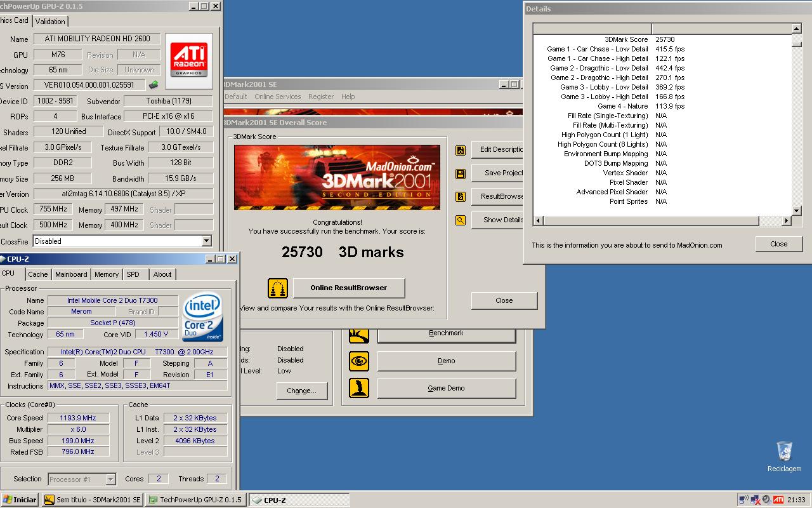Click the Details list scroll down arrow
The height and width of the screenshot is (508, 812).
click(797, 211)
